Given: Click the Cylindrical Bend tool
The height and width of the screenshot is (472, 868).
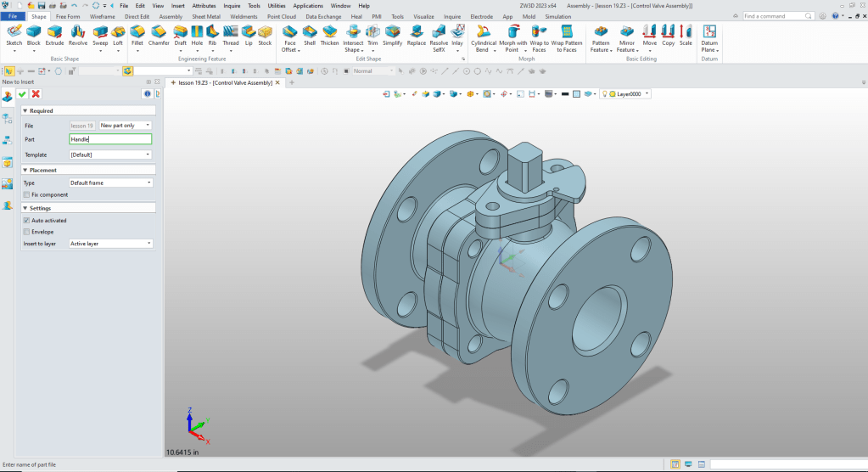Looking at the screenshot, I should pyautogui.click(x=484, y=33).
